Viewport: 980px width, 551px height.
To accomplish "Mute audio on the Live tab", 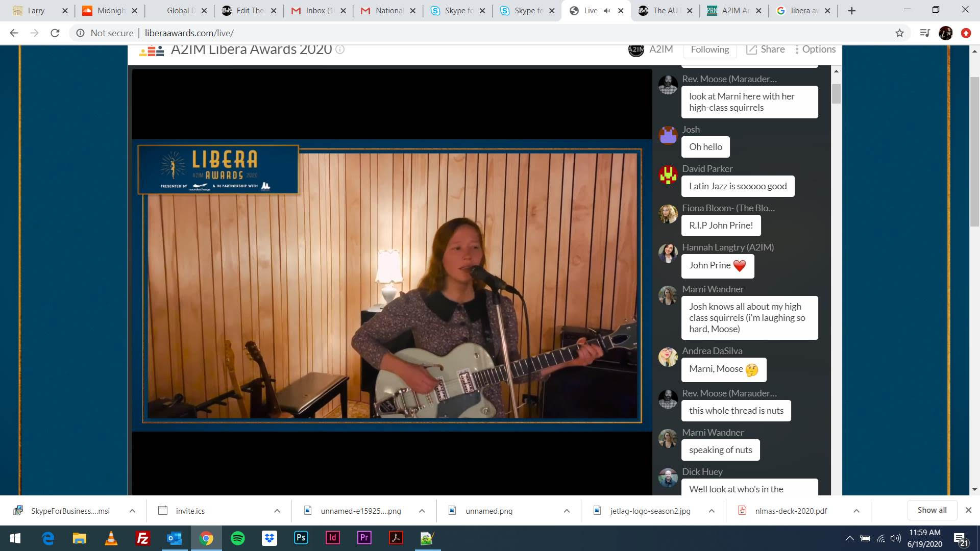I will [607, 11].
